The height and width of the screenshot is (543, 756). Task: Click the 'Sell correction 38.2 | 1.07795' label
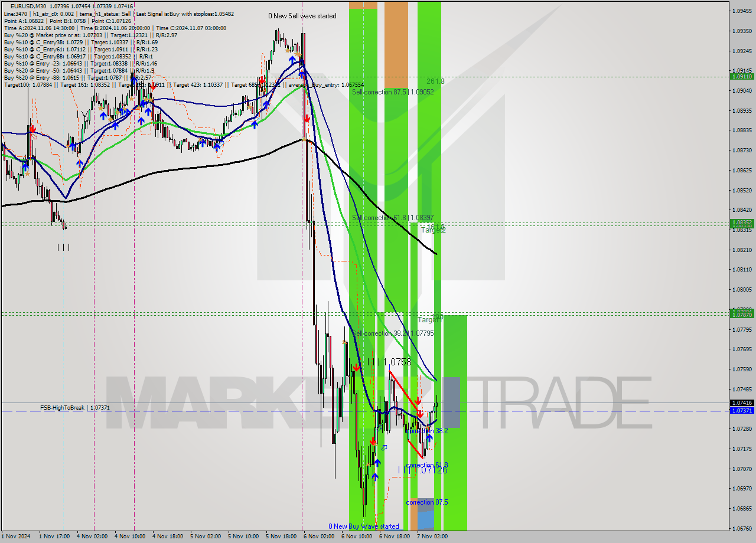point(393,333)
